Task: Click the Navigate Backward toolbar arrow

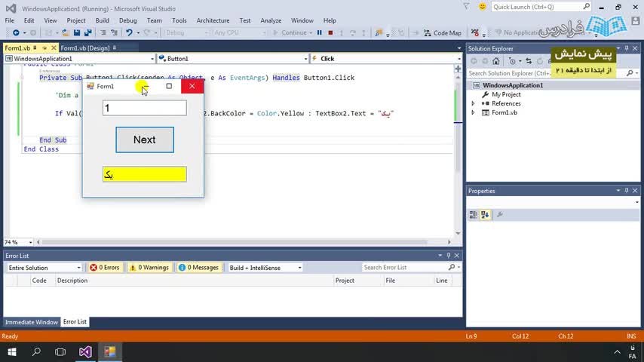Action: [16, 32]
